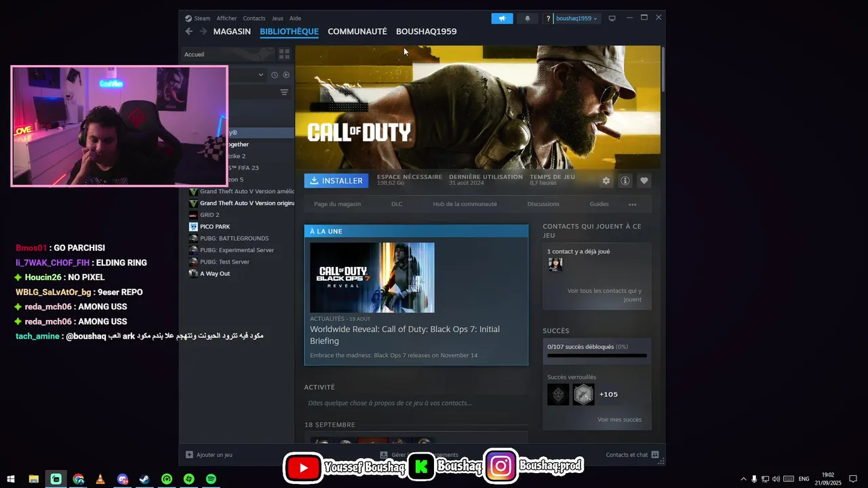Add Call of Duty to favorites with heart icon
The image size is (868, 488).
pyautogui.click(x=644, y=181)
